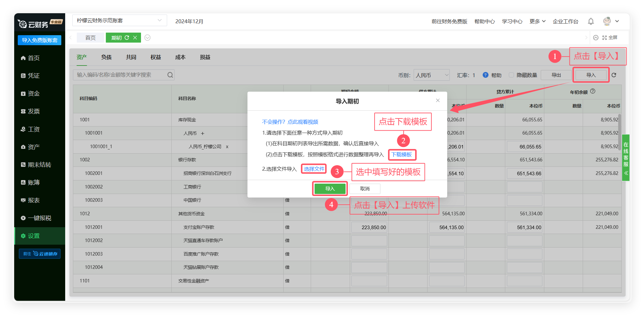This screenshot has width=644, height=315.
Task: Click the notification bell icon
Action: point(590,21)
